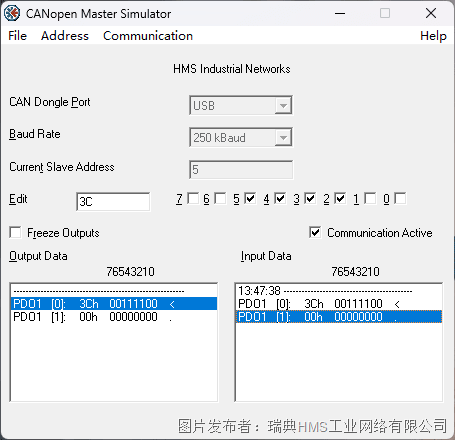The image size is (455, 440).
Task: Expand the CAN Dongle Port USB dropdown
Action: [x=283, y=106]
